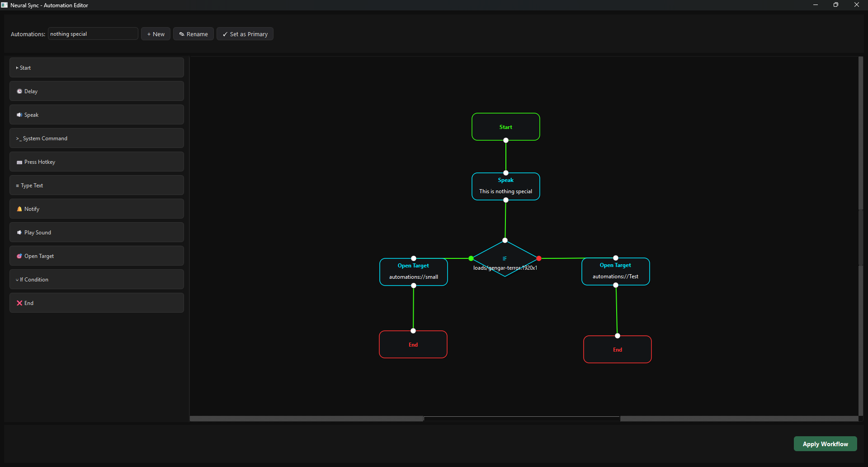Viewport: 868px width, 467px height.
Task: Add a Start block from the palette
Action: point(97,67)
